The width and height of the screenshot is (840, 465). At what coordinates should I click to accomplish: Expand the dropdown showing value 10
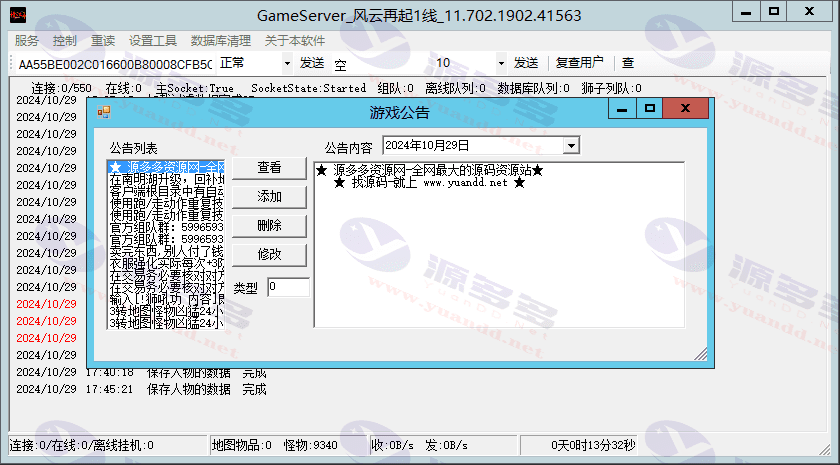[501, 63]
